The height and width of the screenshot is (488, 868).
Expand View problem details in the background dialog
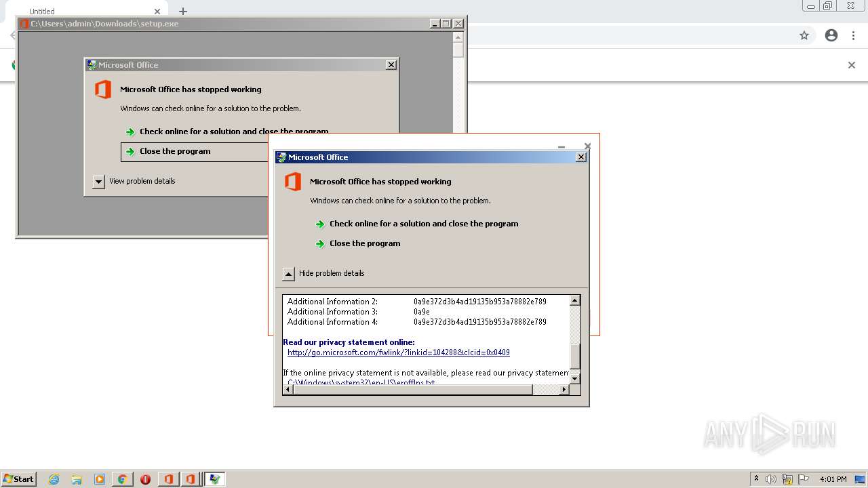point(99,182)
